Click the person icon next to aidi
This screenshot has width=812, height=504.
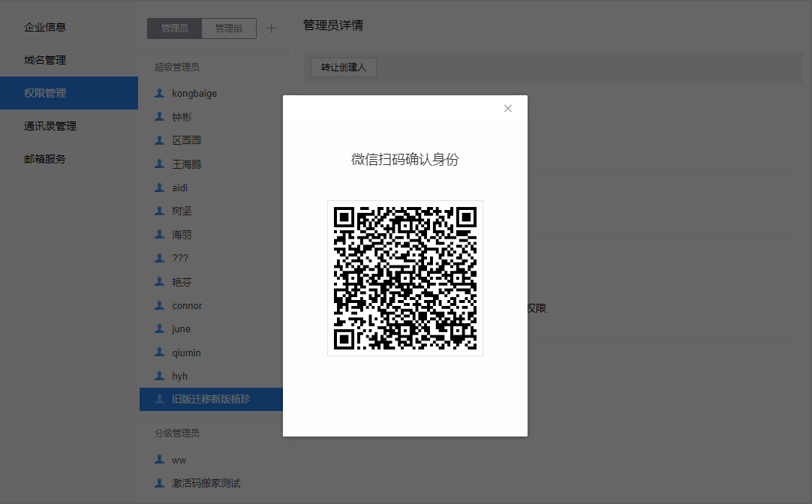coord(159,187)
